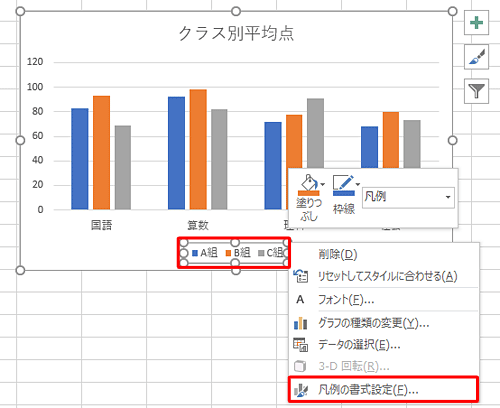Click the B組 legend entry
Image resolution: width=500 pixels, height=408 pixels.
point(238,253)
